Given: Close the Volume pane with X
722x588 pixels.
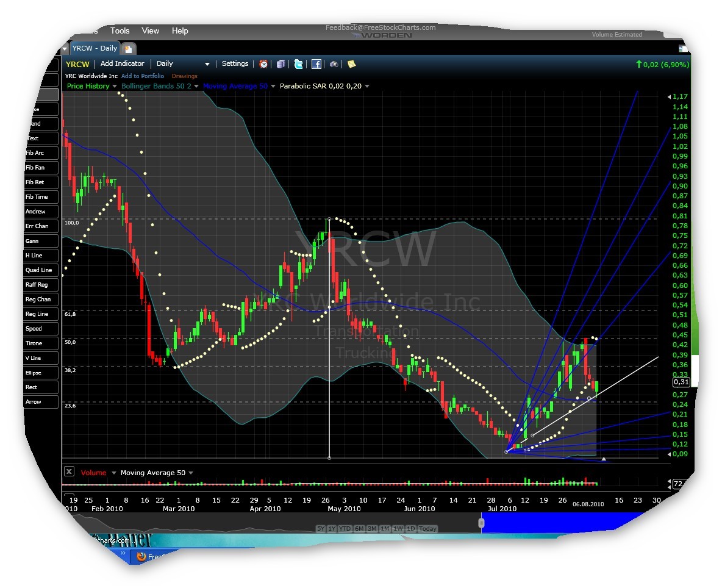Looking at the screenshot, I should click(x=69, y=471).
